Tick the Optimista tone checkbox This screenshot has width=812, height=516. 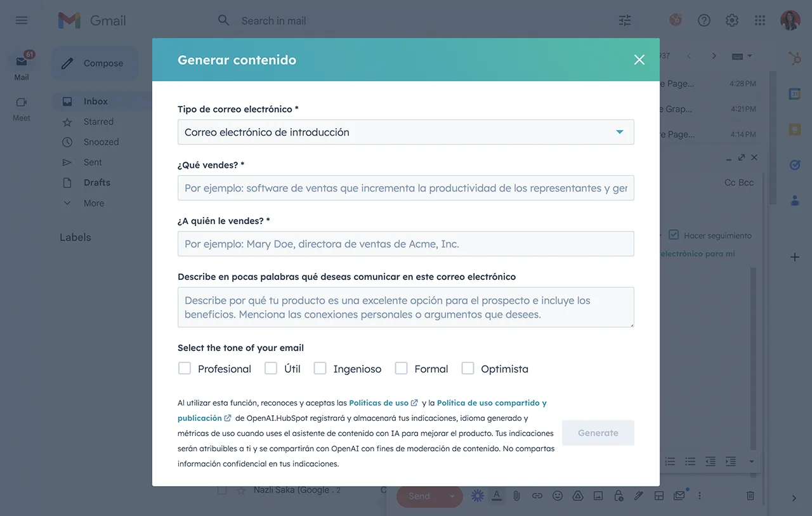468,368
